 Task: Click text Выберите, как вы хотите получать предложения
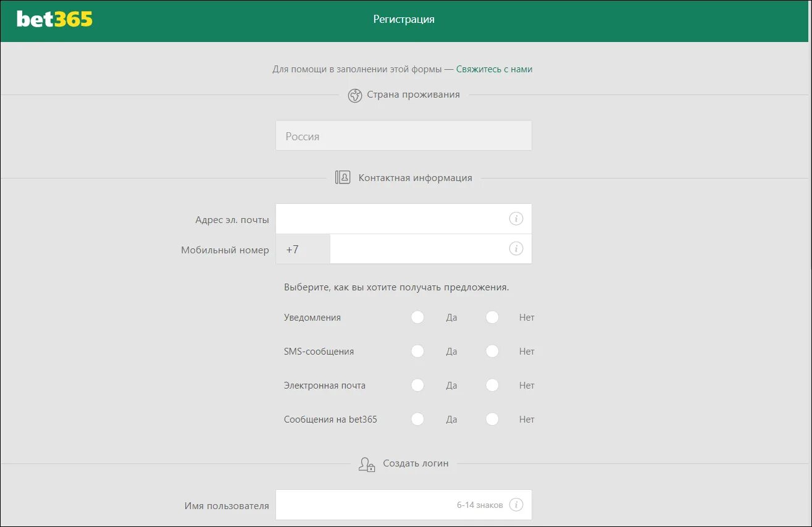(396, 287)
